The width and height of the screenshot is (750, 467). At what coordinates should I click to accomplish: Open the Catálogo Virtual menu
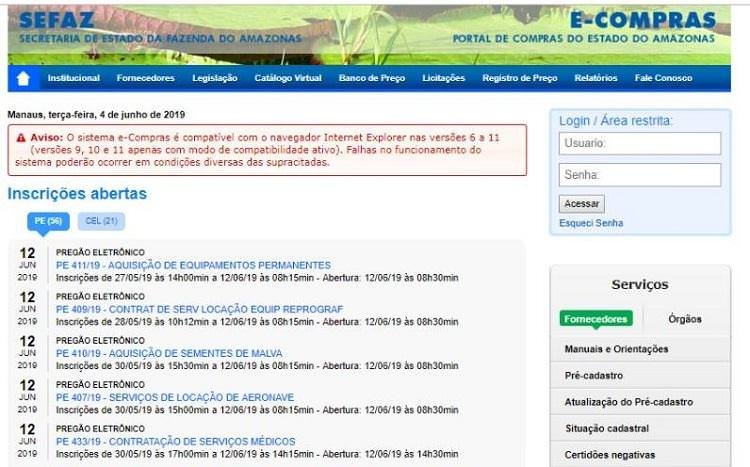click(x=288, y=78)
